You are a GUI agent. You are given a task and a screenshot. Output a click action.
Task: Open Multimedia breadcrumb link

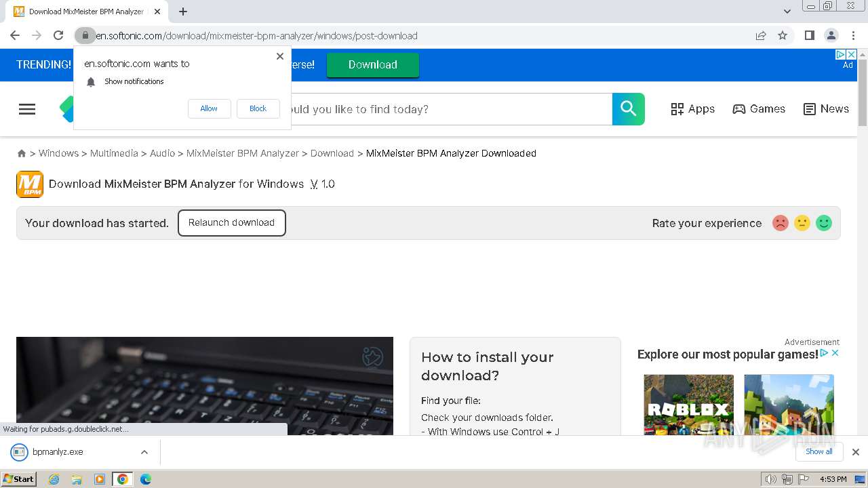click(114, 153)
